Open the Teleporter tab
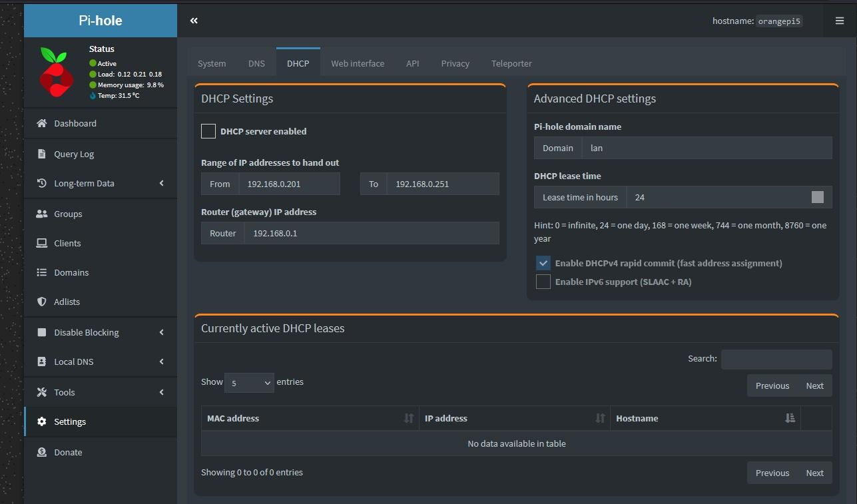The height and width of the screenshot is (504, 857). pos(511,63)
